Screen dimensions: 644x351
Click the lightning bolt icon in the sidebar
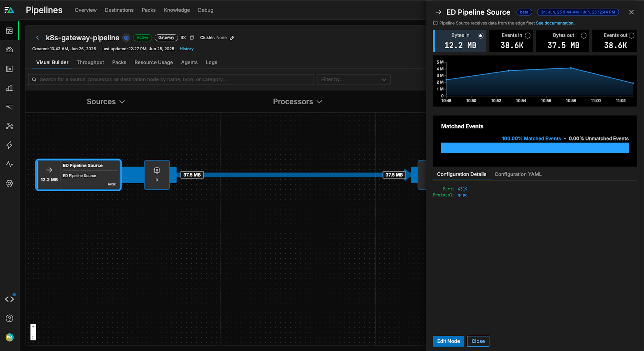tap(10, 145)
